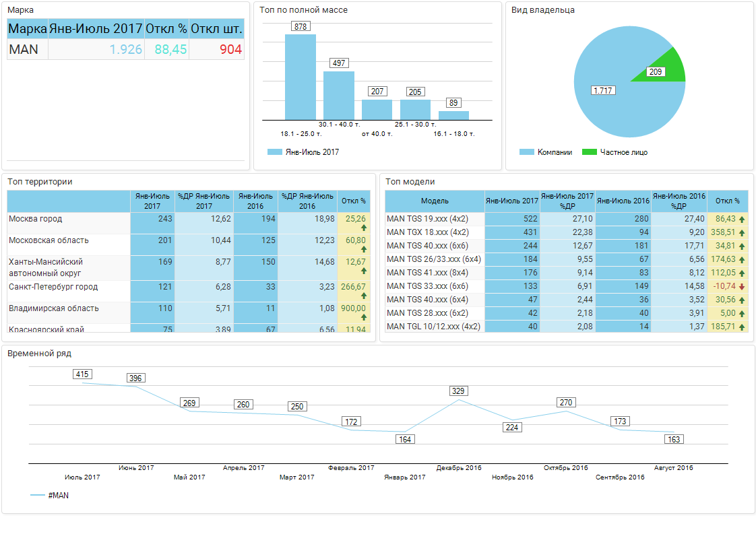Image resolution: width=756 pixels, height=534 pixels.
Task: Click the up arrow beside 266,67 Санкт-Петербург
Action: click(364, 296)
